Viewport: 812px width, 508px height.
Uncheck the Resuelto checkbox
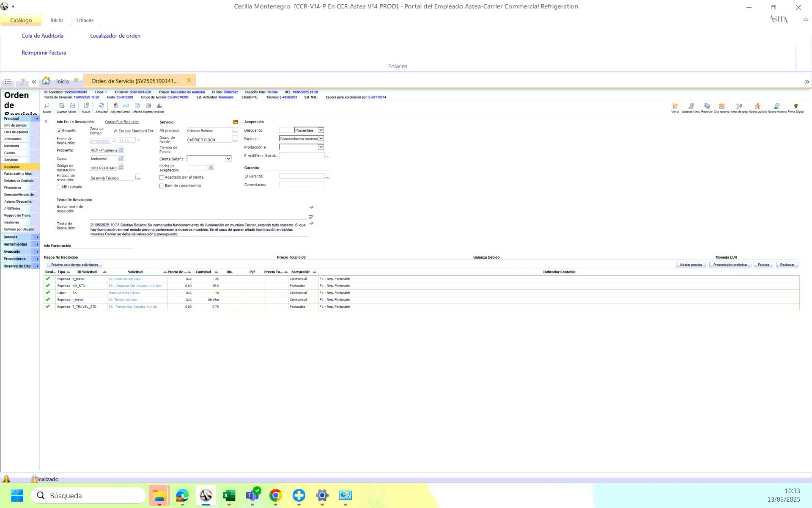(x=59, y=131)
